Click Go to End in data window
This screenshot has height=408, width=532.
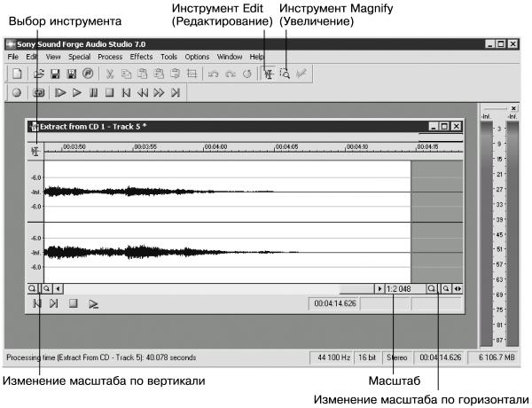[53, 303]
